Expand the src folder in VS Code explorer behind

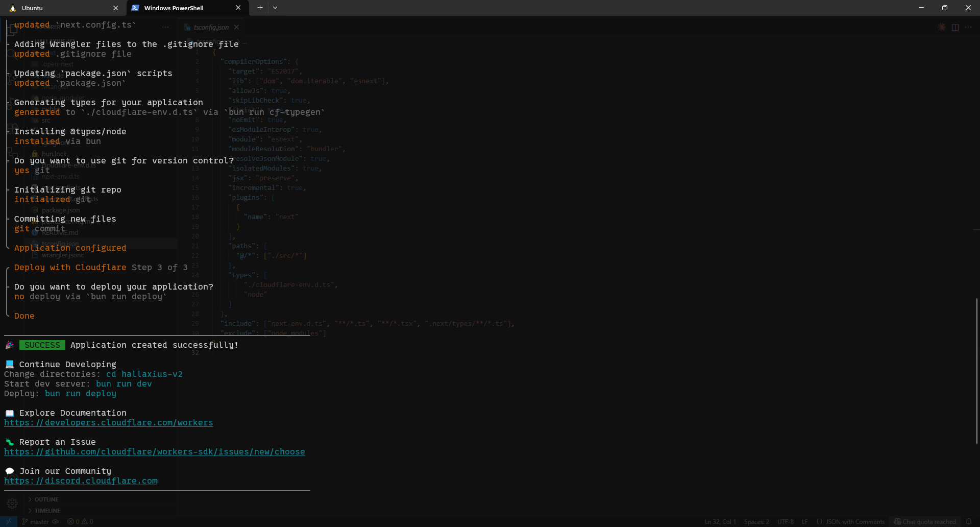(46, 121)
